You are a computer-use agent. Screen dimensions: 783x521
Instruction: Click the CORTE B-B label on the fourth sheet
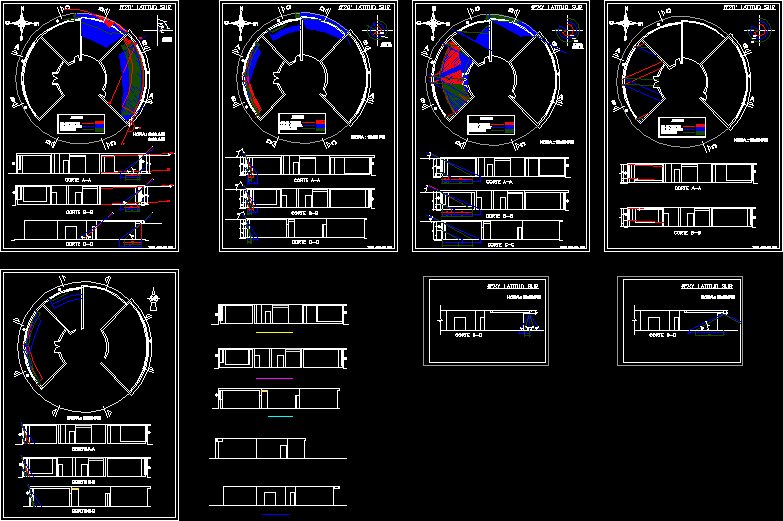[686, 232]
